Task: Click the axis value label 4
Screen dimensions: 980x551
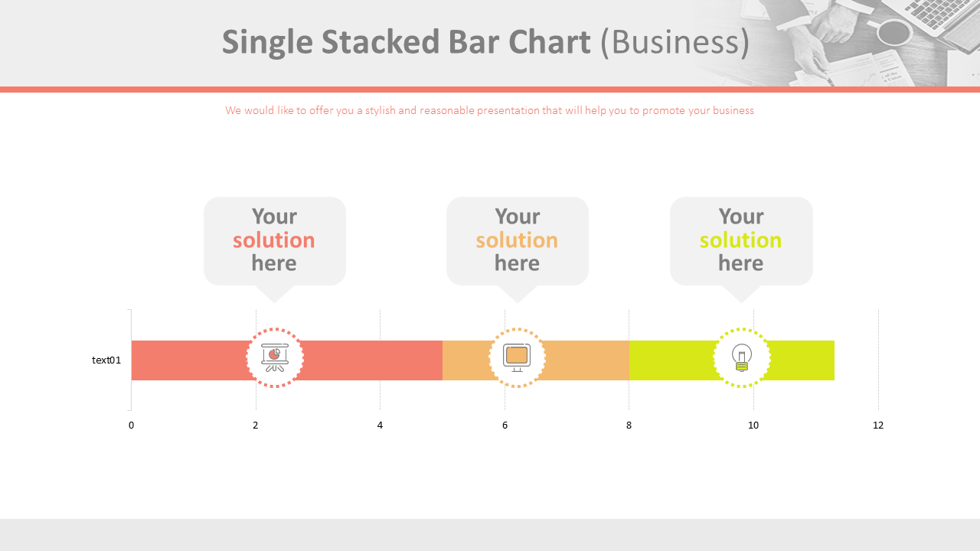Action: 380,425
